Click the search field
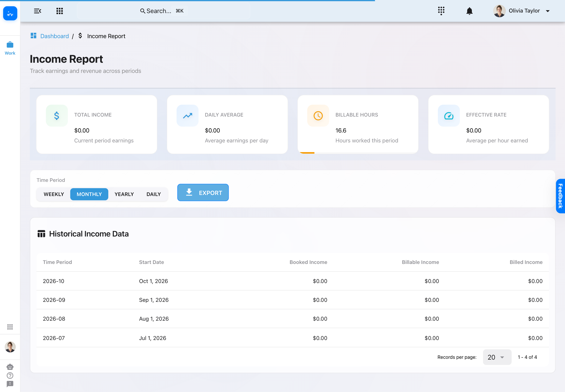Viewport: 565px width, 392px height. [x=163, y=11]
